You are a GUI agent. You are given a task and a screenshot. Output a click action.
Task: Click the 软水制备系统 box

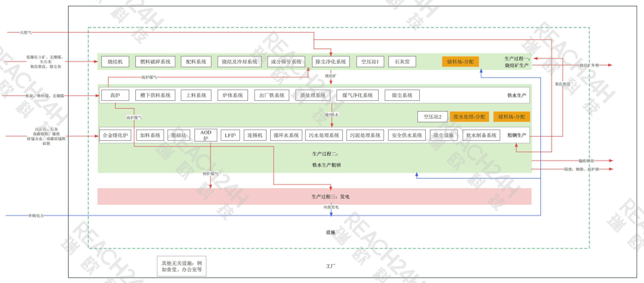[x=481, y=136]
